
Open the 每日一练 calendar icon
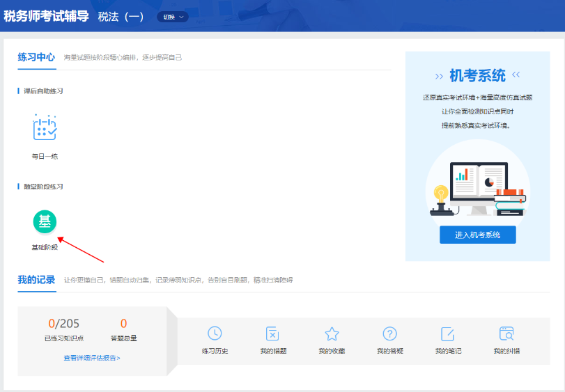[x=45, y=128]
